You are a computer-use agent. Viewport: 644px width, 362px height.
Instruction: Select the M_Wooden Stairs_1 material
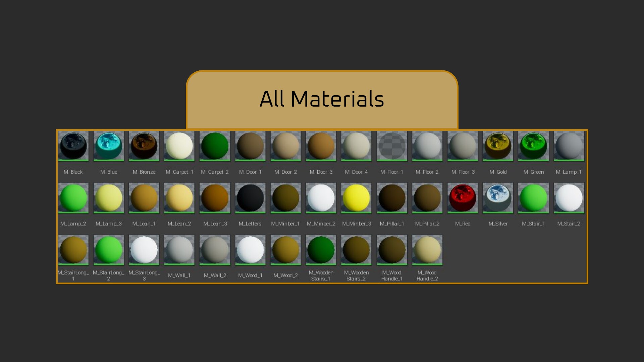(321, 250)
